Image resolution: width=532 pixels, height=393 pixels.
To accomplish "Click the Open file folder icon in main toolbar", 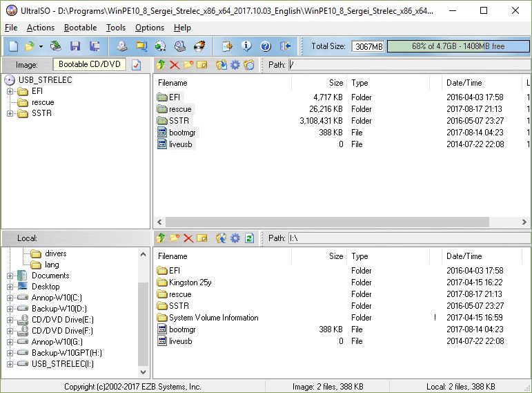I will pyautogui.click(x=30, y=46).
